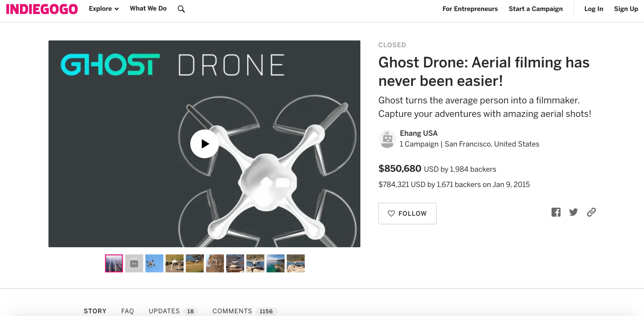Select the fourth thumbnail, drone on grass
The height and width of the screenshot is (316, 644).
[x=174, y=263]
